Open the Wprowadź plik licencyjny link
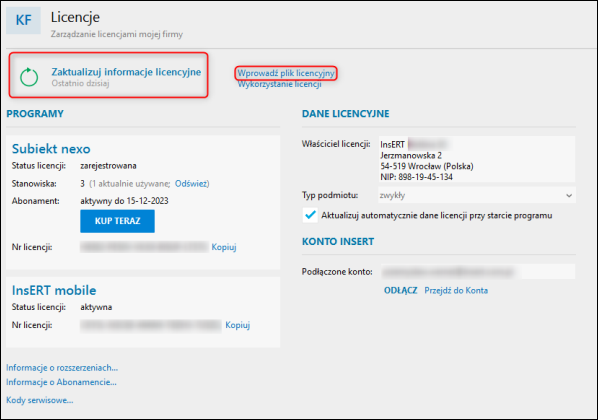 [x=286, y=73]
